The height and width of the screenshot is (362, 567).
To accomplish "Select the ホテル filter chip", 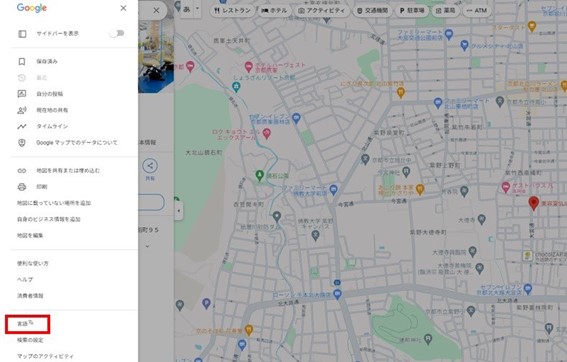I will pos(274,10).
